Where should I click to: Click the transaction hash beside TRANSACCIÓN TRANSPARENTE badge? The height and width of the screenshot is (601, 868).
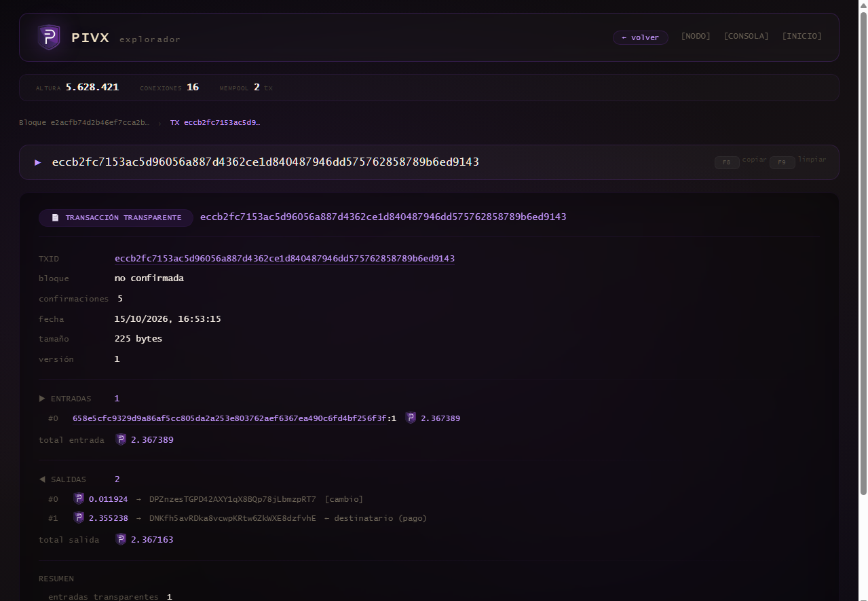(x=383, y=217)
